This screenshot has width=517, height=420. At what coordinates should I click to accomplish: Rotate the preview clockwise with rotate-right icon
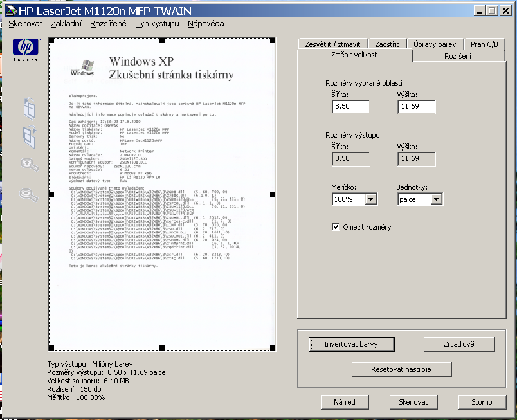click(x=30, y=136)
